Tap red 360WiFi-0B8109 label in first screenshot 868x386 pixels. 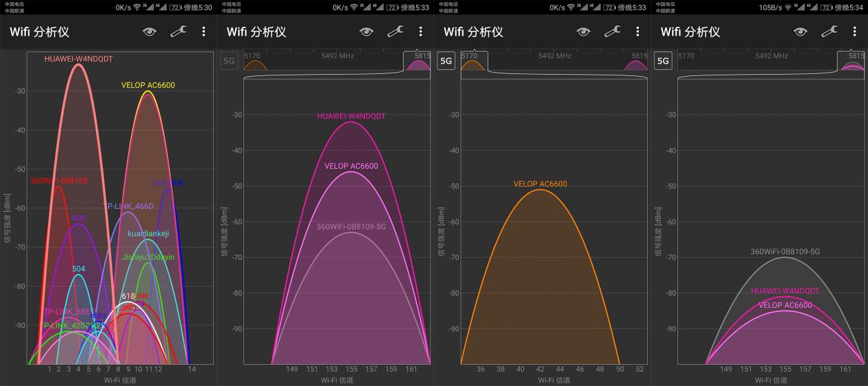click(x=58, y=181)
